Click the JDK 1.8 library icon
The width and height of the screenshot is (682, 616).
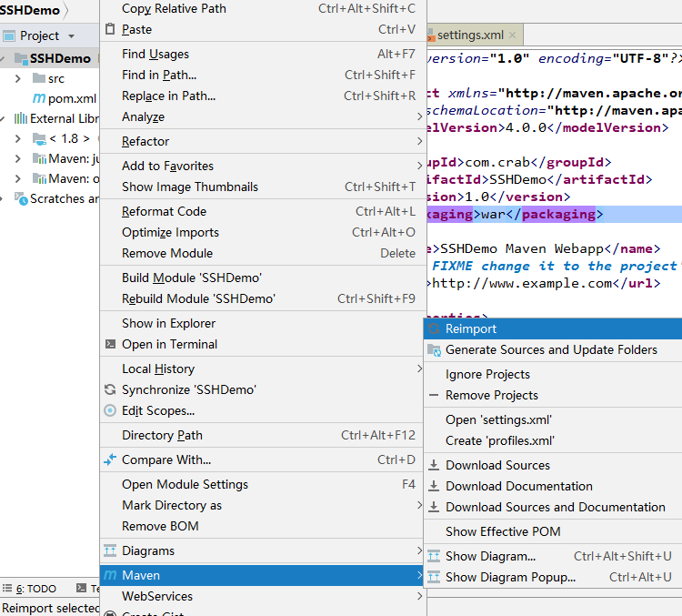(39, 139)
